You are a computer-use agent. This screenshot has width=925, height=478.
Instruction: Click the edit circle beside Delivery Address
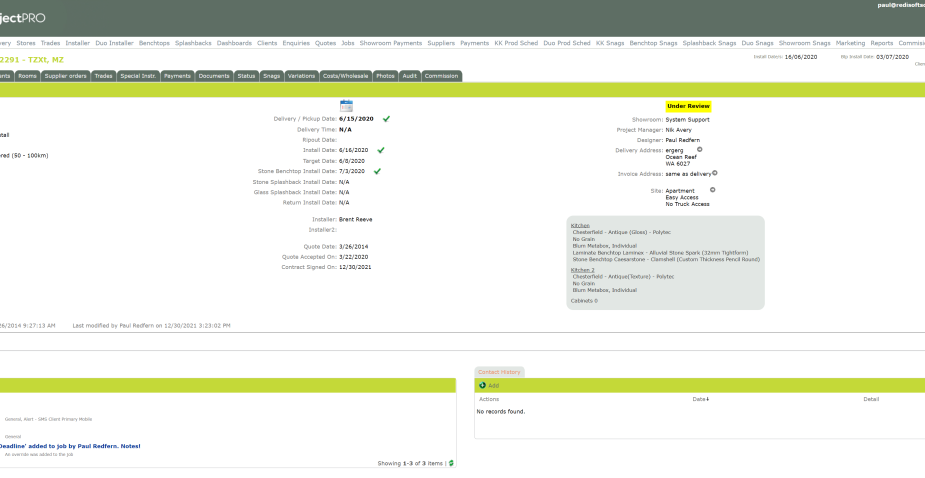(700, 150)
